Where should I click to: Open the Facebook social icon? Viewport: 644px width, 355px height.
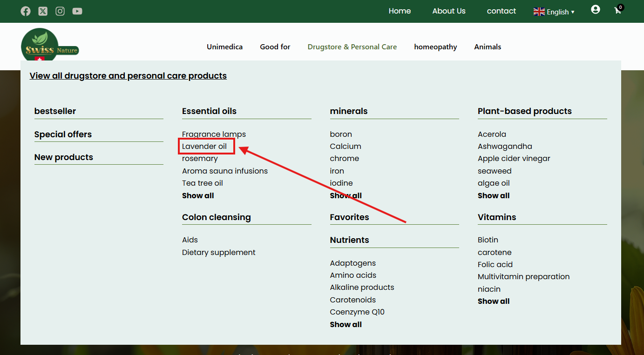point(26,11)
